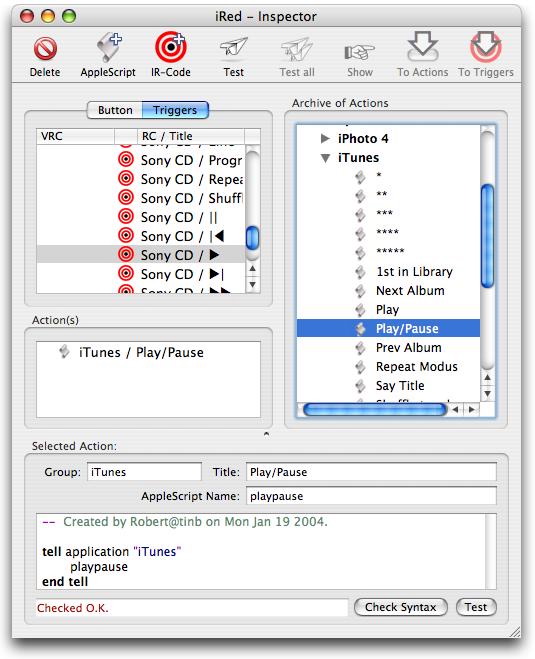Click the "Say Title" text
Screen dimensions: 535x659
point(400,386)
